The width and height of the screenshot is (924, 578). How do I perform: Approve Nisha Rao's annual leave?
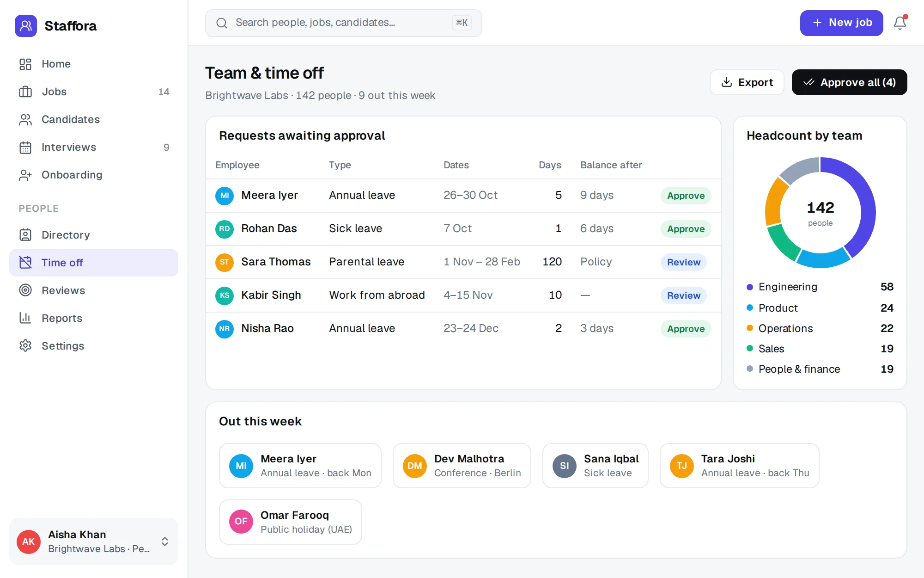[686, 329]
